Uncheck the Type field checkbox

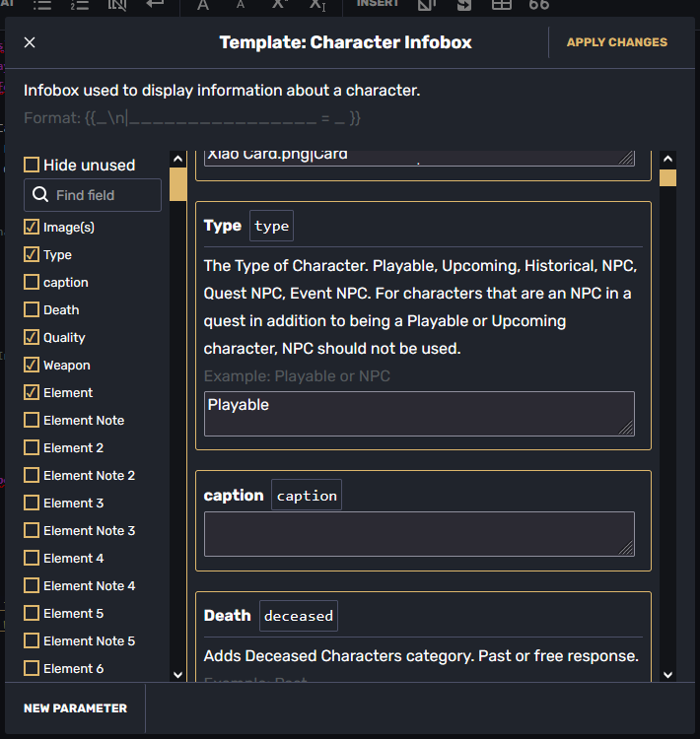coord(32,255)
